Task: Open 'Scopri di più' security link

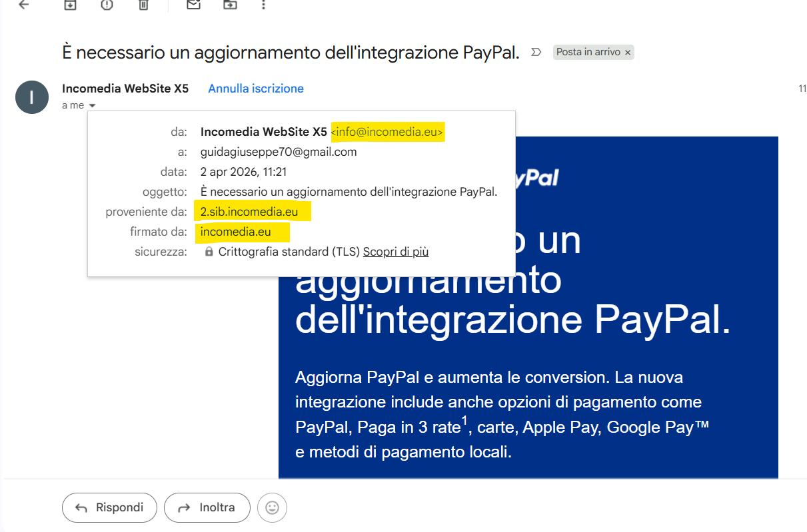Action: click(x=396, y=252)
